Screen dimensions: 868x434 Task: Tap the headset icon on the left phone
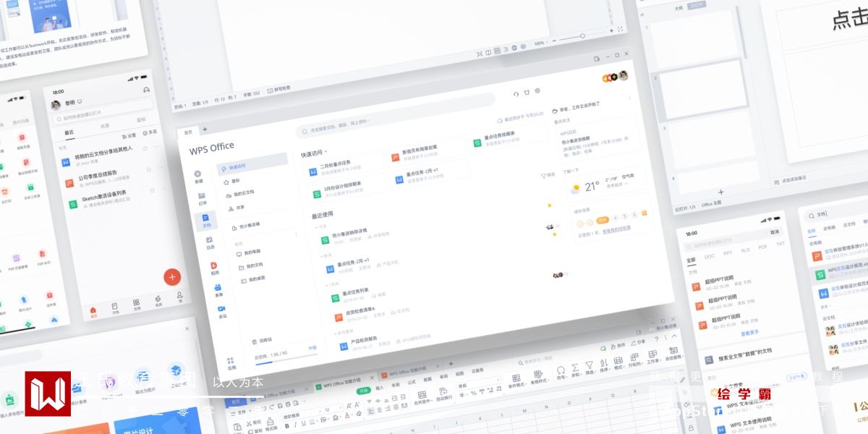pos(146,90)
